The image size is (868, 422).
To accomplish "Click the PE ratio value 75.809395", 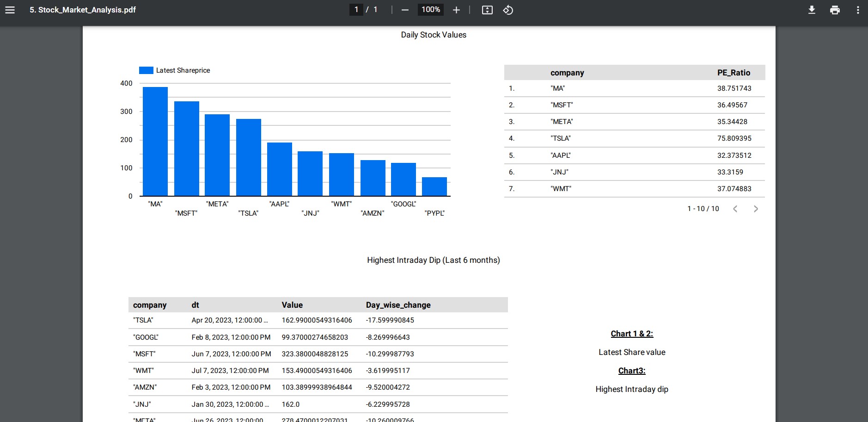I will coord(734,138).
